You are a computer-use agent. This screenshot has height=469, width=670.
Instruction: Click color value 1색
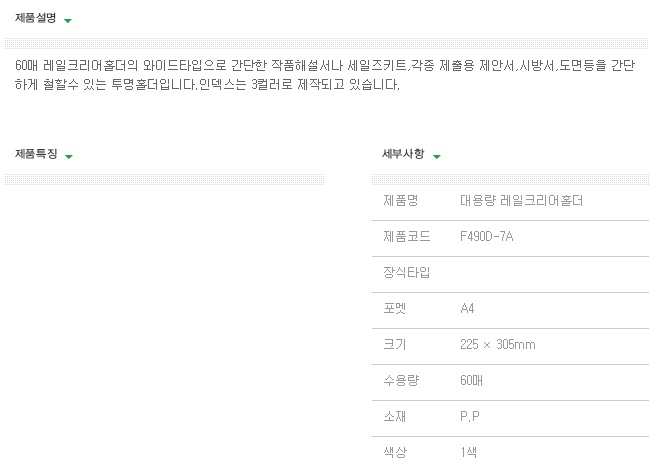(x=468, y=452)
